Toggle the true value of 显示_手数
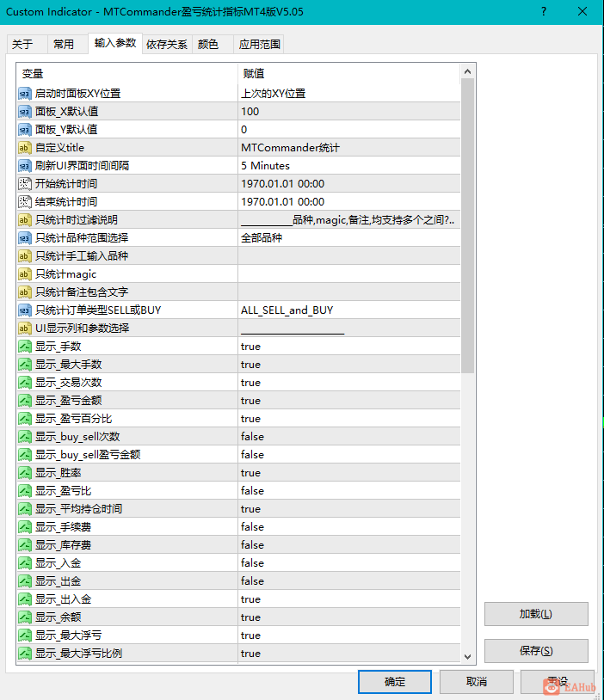Image resolution: width=604 pixels, height=700 pixels. (349, 347)
